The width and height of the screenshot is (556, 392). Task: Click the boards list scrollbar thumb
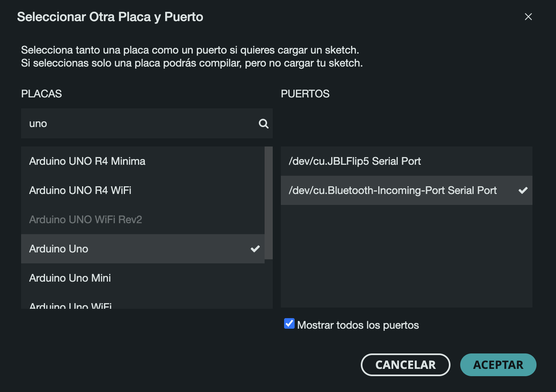tap(269, 203)
